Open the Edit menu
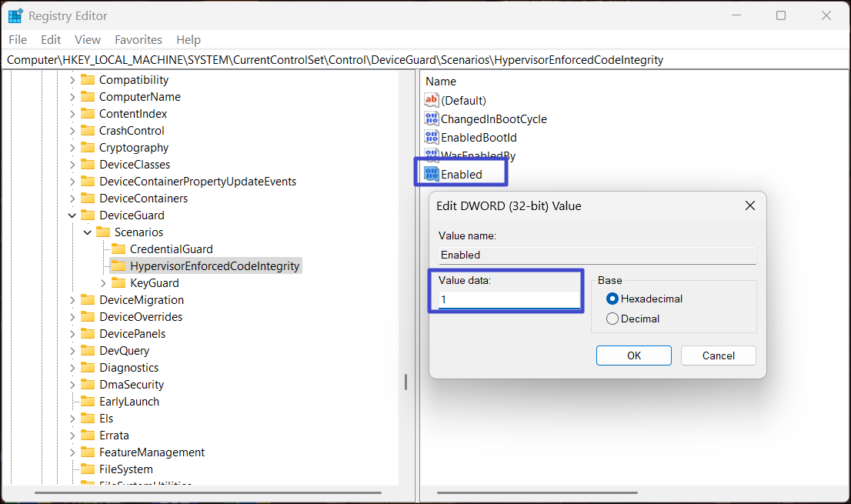The image size is (851, 504). 51,39
